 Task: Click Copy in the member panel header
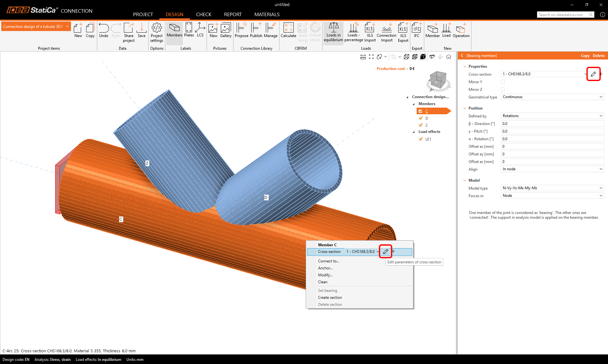tap(585, 56)
